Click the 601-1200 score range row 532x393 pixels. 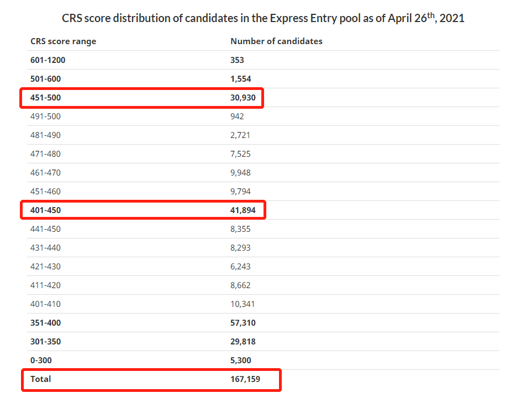[263, 60]
